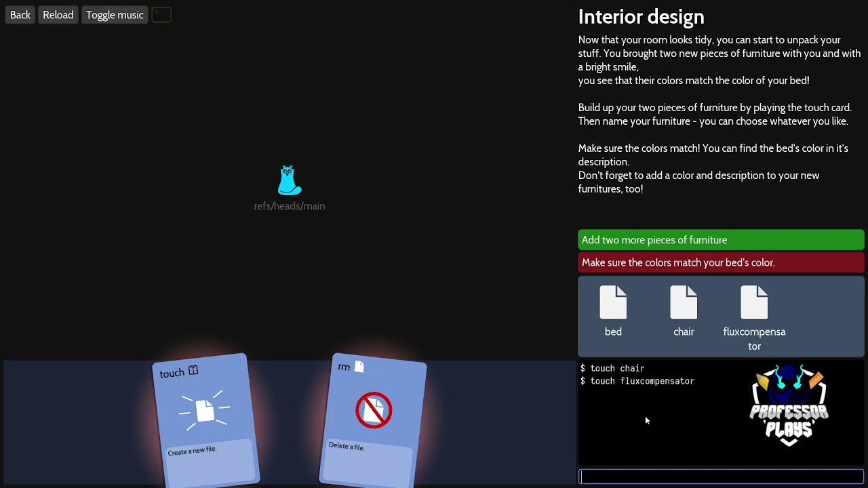
Task: Click the '$ touch chair' terminal line
Action: pos(612,368)
